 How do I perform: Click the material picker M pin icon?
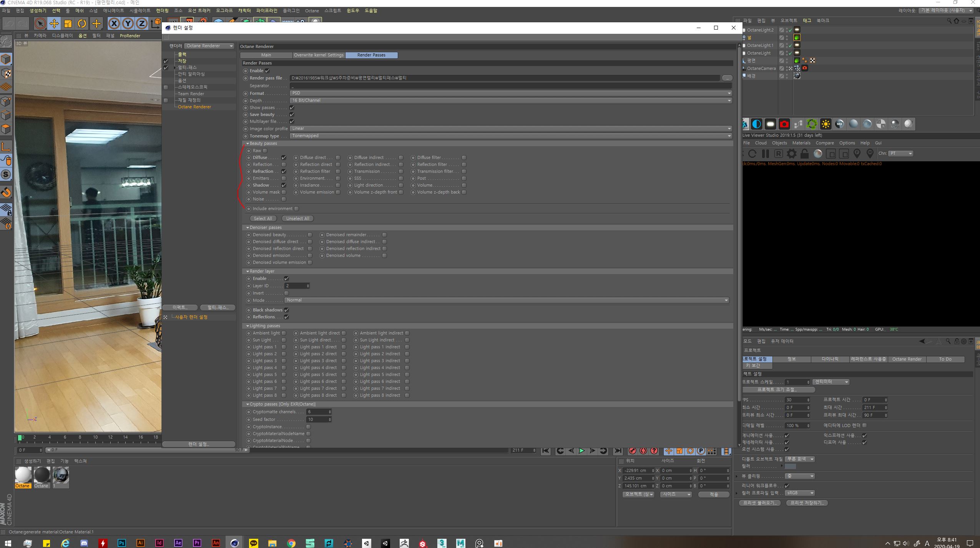click(870, 154)
